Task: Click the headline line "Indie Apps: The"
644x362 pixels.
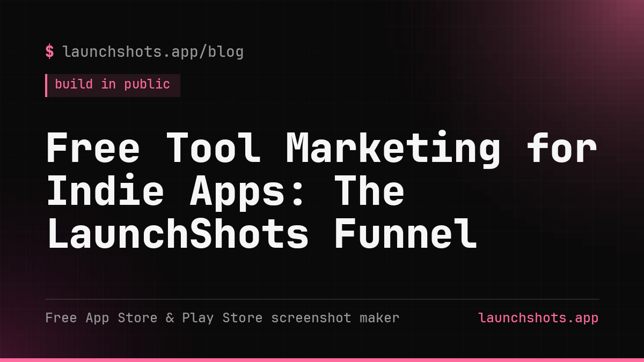Action: (x=225, y=191)
